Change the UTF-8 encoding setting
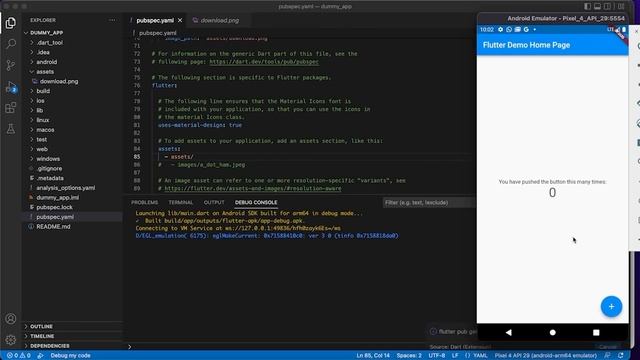This screenshot has width=640, height=360. 436,356
